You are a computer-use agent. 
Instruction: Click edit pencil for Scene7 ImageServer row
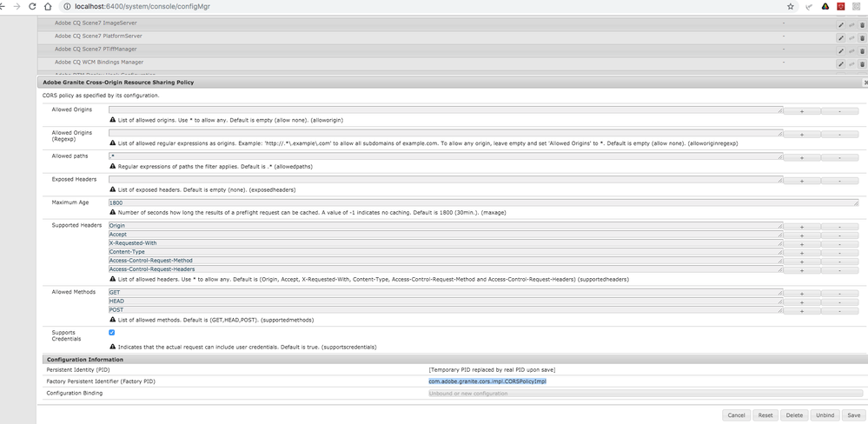coord(841,24)
